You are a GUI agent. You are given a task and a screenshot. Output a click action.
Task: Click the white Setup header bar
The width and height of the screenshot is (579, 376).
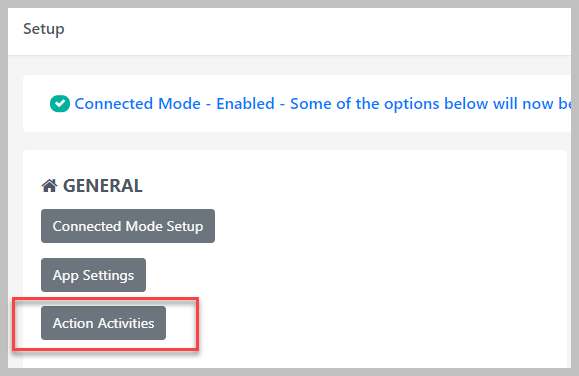point(290,31)
